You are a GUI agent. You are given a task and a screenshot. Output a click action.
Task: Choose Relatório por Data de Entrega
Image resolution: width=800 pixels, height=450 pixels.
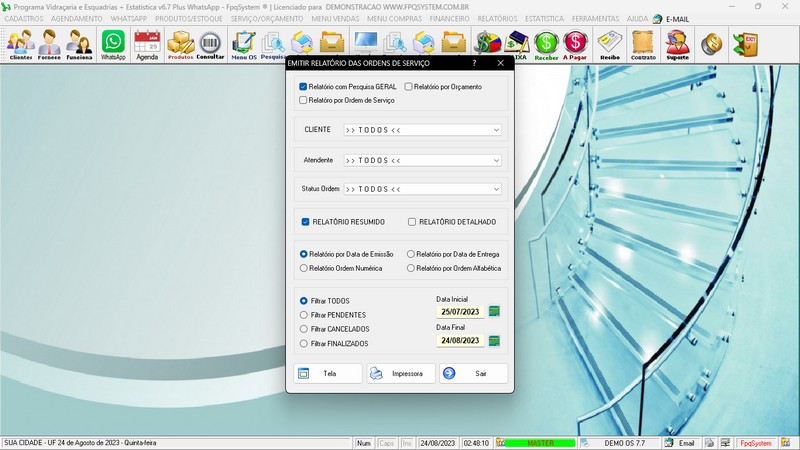[411, 255]
